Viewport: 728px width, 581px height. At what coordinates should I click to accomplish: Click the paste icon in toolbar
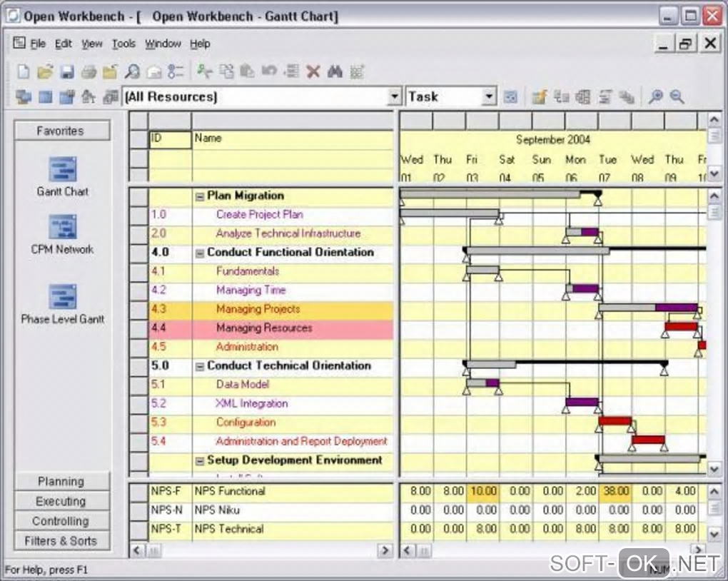pyautogui.click(x=248, y=71)
